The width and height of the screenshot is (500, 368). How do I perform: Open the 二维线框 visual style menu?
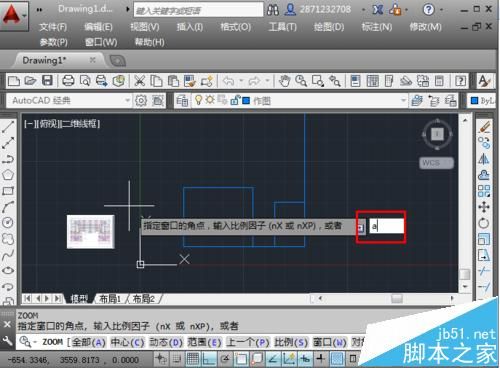pos(80,124)
